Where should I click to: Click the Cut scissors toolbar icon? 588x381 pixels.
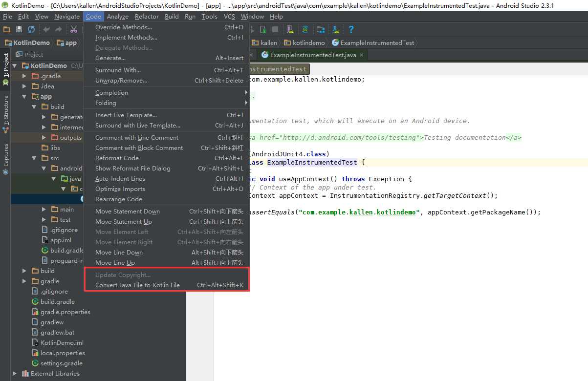74,30
